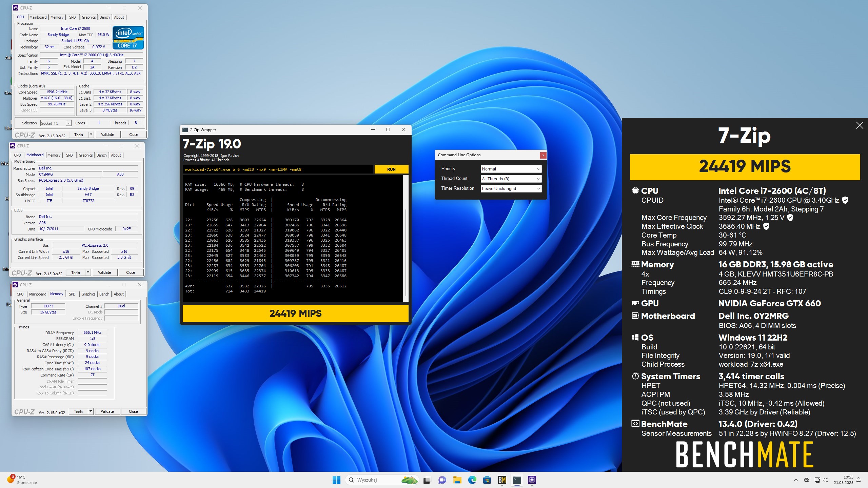This screenshot has height=488, width=868.
Task: Click 'Sandy Bridge' Code Name value
Action: tap(58, 35)
